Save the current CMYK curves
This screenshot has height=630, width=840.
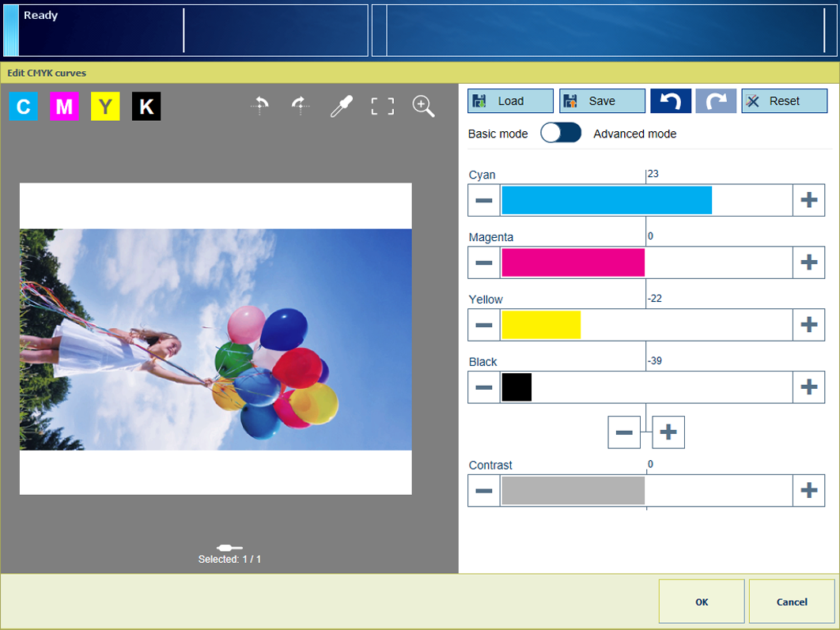point(602,101)
